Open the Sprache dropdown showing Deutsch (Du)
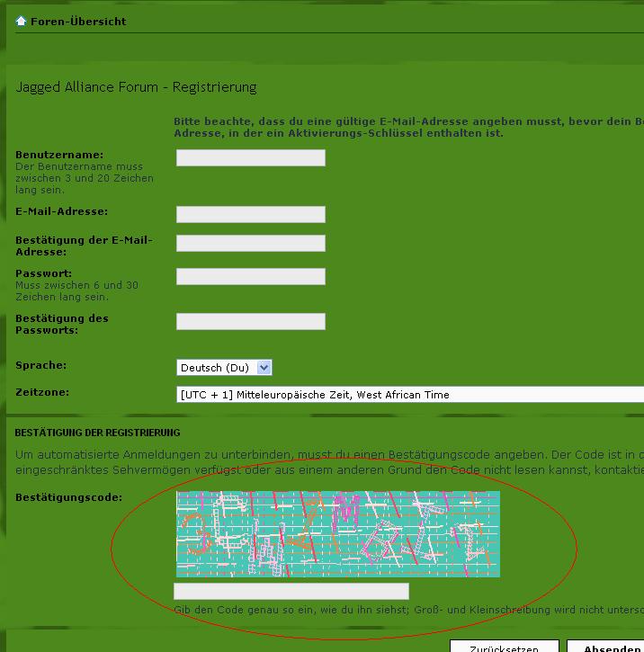The width and height of the screenshot is (644, 652). click(x=224, y=368)
